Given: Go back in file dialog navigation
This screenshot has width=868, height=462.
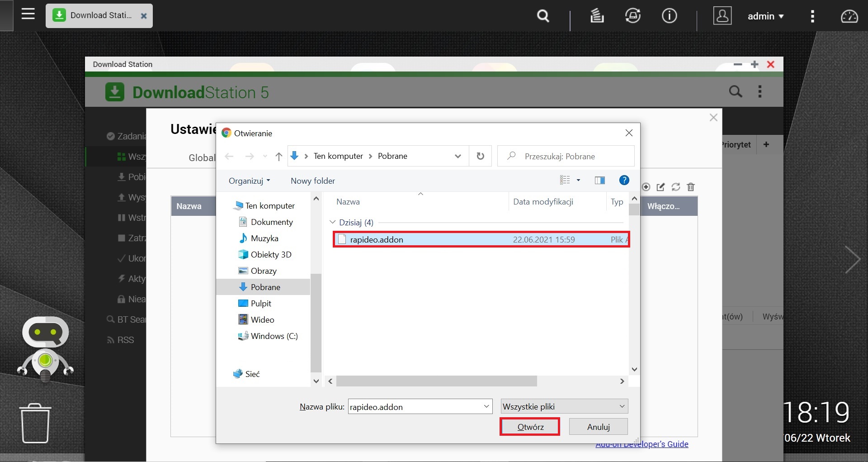Looking at the screenshot, I should tap(229, 157).
